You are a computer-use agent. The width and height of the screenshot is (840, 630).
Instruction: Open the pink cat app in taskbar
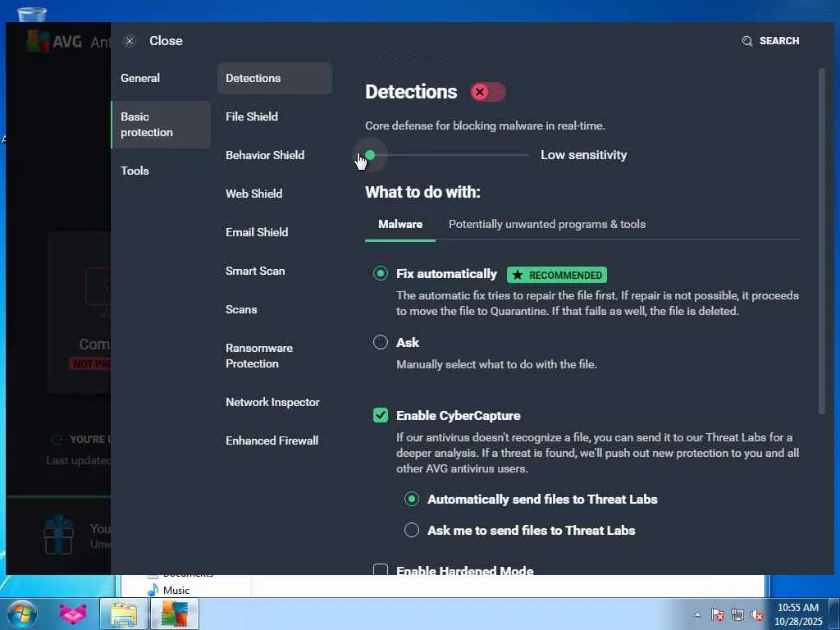point(73,614)
